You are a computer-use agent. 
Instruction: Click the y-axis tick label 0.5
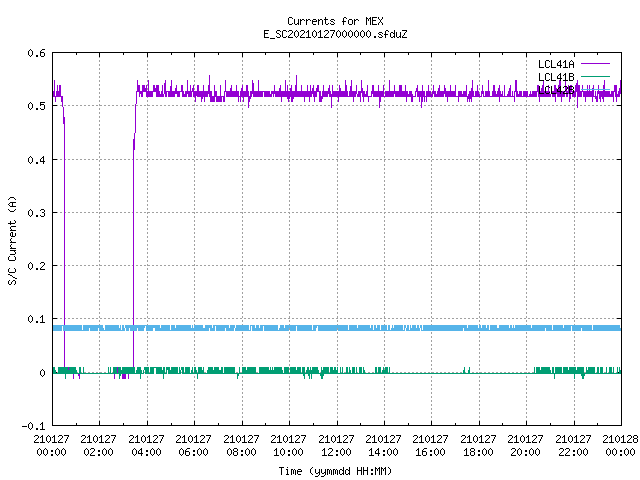tap(36, 106)
